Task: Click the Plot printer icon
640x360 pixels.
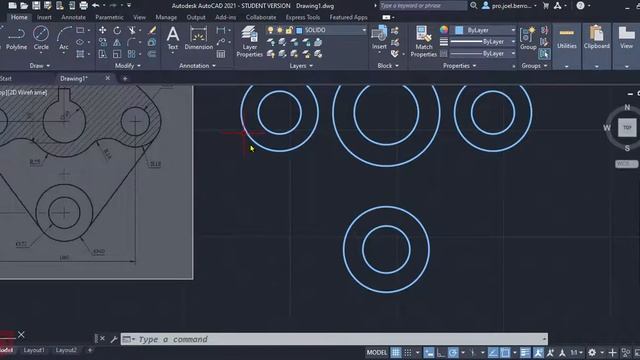Action: tap(84, 5)
